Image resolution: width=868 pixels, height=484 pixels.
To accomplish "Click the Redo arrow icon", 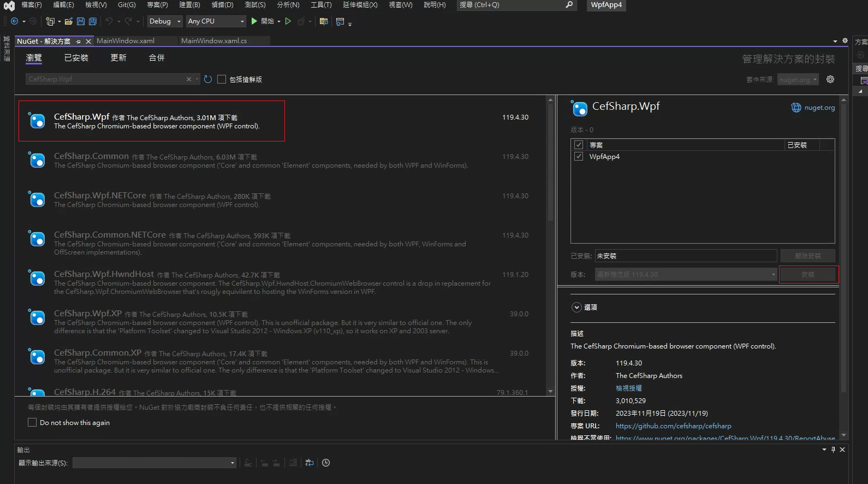I will (128, 21).
